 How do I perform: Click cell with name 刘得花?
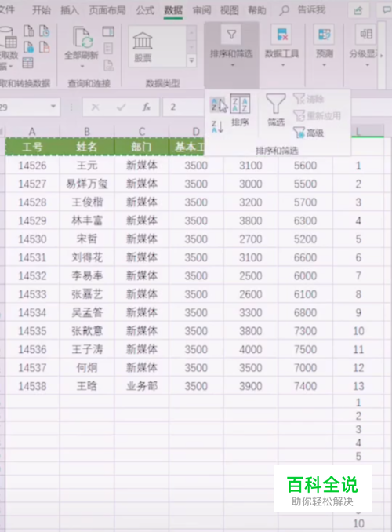click(x=87, y=257)
